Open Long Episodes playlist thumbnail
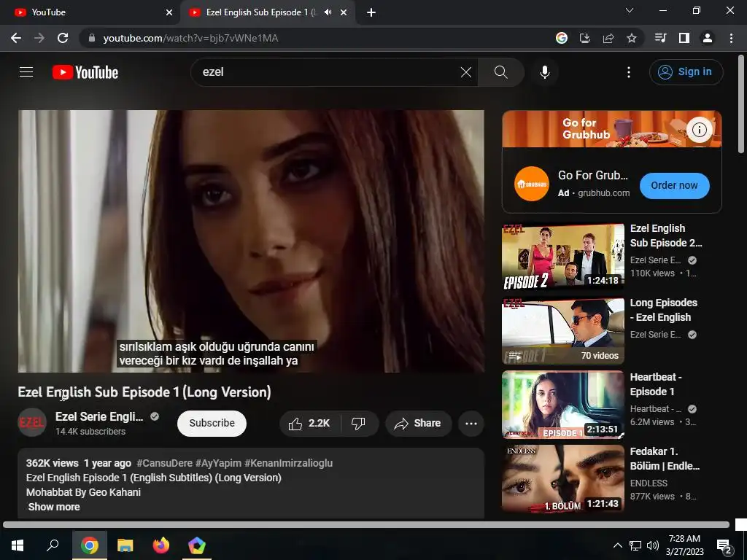 click(x=562, y=331)
